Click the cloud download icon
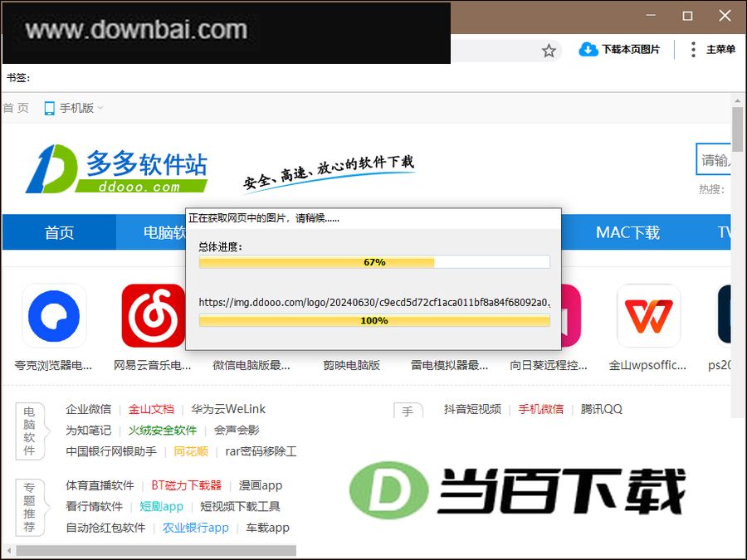Screen dimensions: 747x560 [588, 49]
